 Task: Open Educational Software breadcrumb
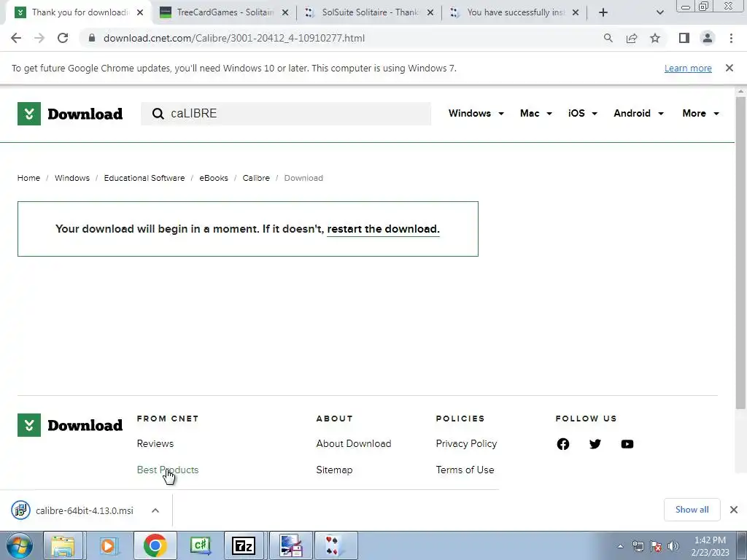coord(144,178)
